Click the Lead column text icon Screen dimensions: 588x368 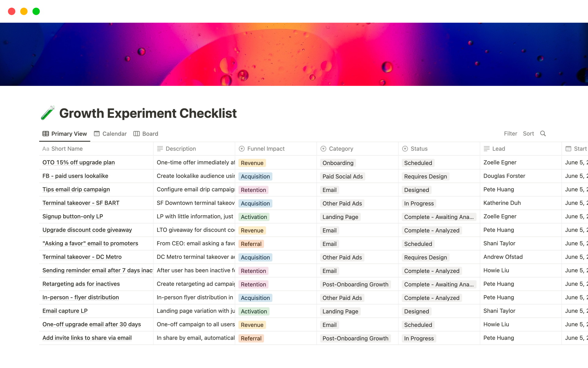(x=486, y=149)
